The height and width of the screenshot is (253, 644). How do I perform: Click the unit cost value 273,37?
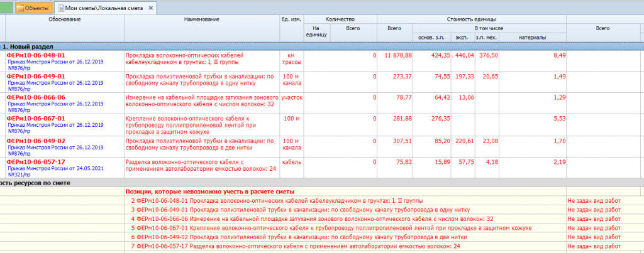click(402, 76)
